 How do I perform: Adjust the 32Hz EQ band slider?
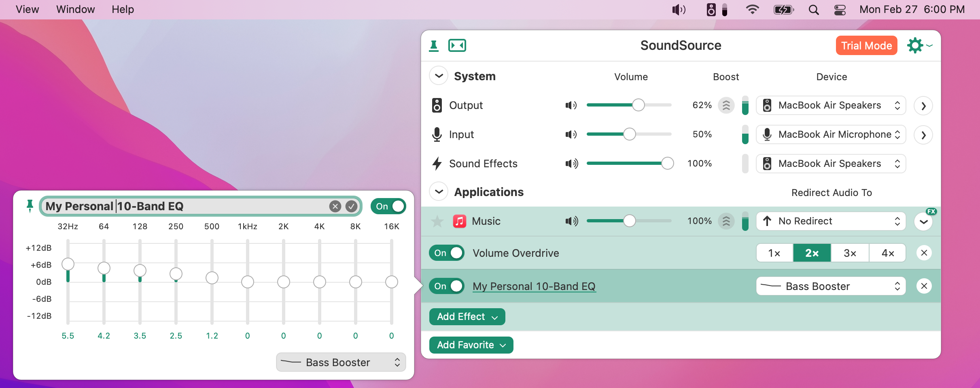[68, 281]
